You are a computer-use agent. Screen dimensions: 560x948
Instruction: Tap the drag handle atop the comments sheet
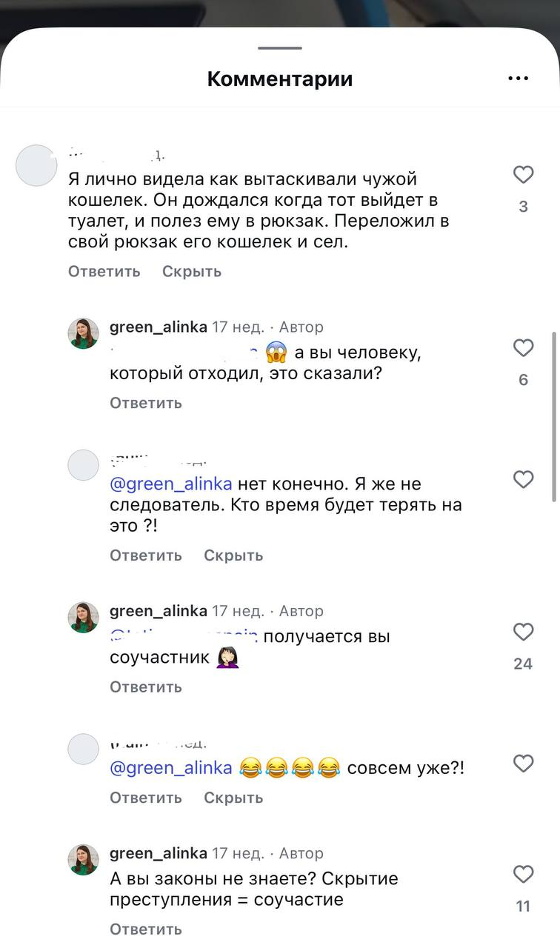[x=280, y=48]
